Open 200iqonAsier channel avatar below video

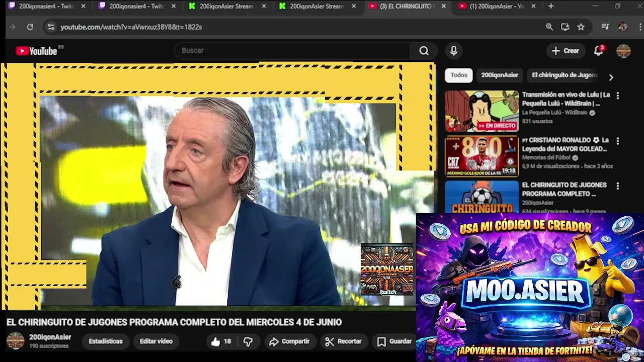click(16, 341)
